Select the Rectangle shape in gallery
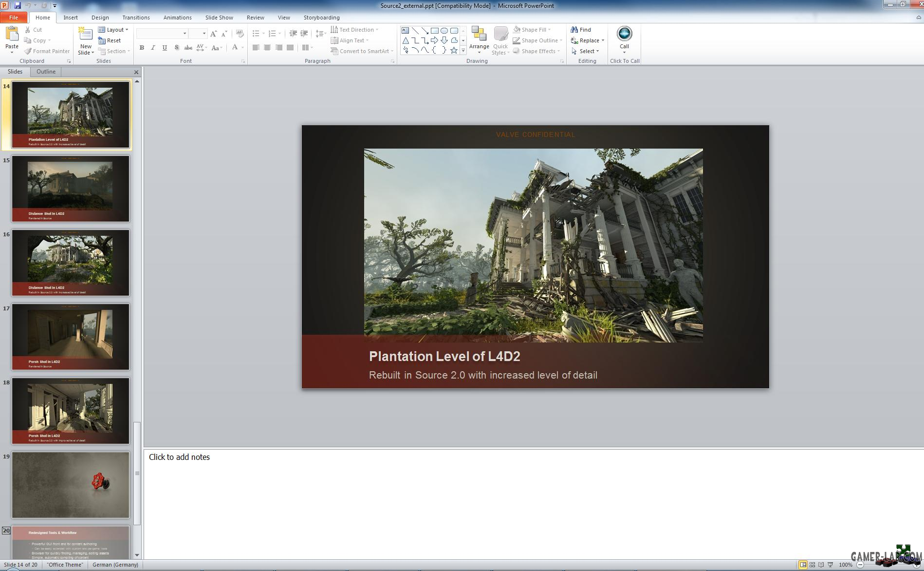 coord(434,30)
